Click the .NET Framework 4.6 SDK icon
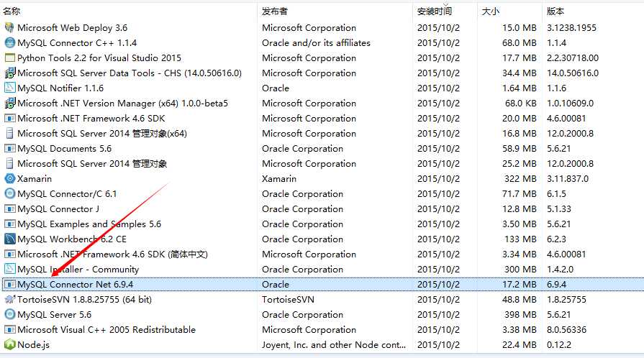Image resolution: width=644 pixels, height=358 pixels. tap(9, 118)
